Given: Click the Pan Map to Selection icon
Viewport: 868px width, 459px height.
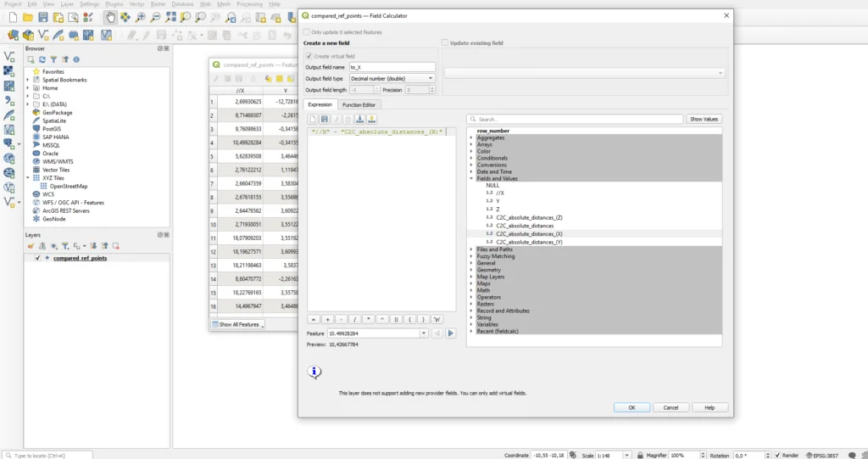Looking at the screenshot, I should pyautogui.click(x=125, y=18).
